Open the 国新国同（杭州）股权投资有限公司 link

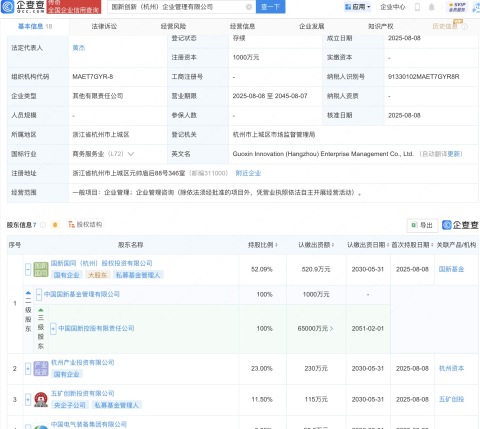point(102,263)
